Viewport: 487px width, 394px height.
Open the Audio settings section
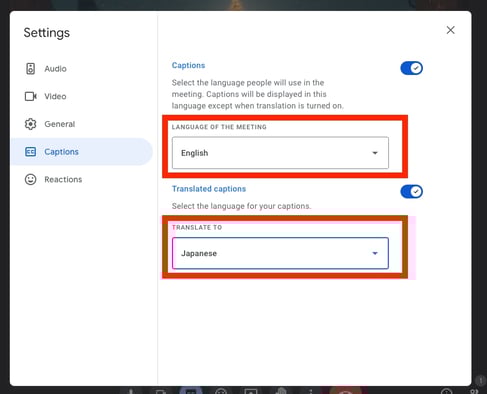pos(82,69)
